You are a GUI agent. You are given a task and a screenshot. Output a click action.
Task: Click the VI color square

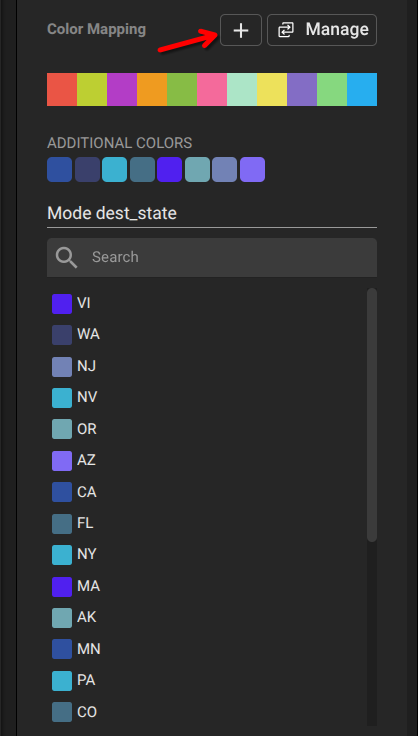(62, 304)
